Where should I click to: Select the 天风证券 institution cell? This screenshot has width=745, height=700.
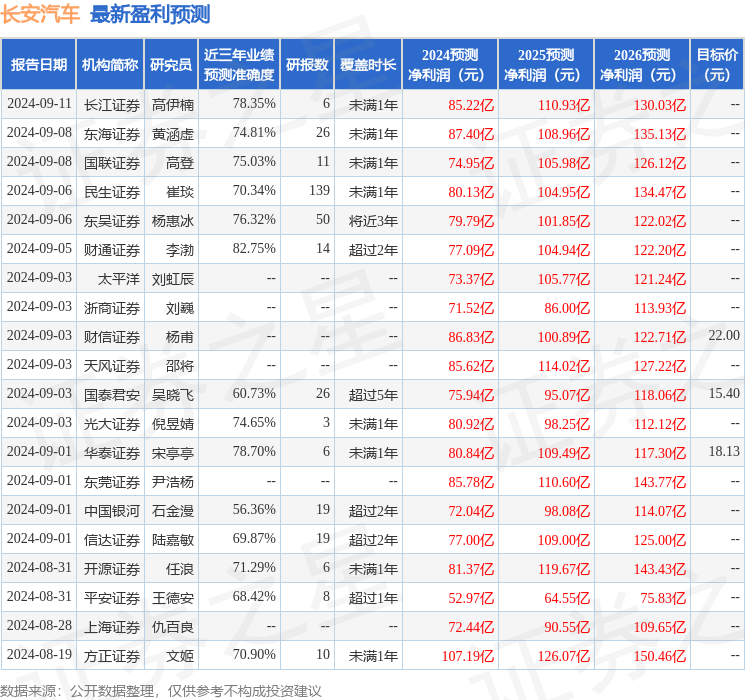point(112,366)
